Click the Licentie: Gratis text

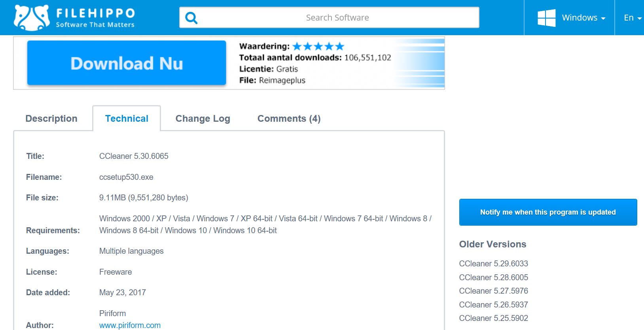point(269,69)
